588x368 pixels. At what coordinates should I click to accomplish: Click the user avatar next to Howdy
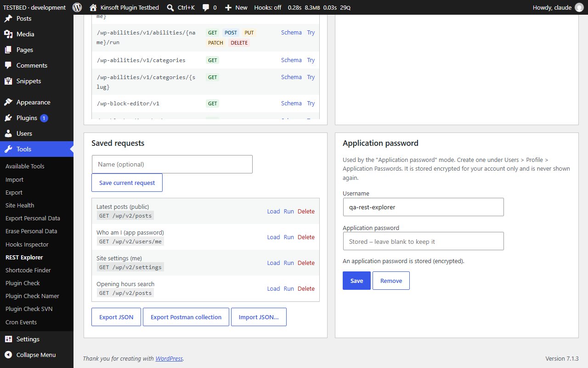[579, 7]
